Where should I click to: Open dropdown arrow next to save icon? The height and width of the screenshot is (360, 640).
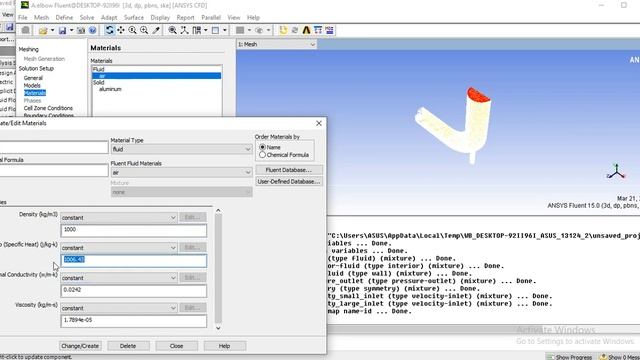click(71, 30)
